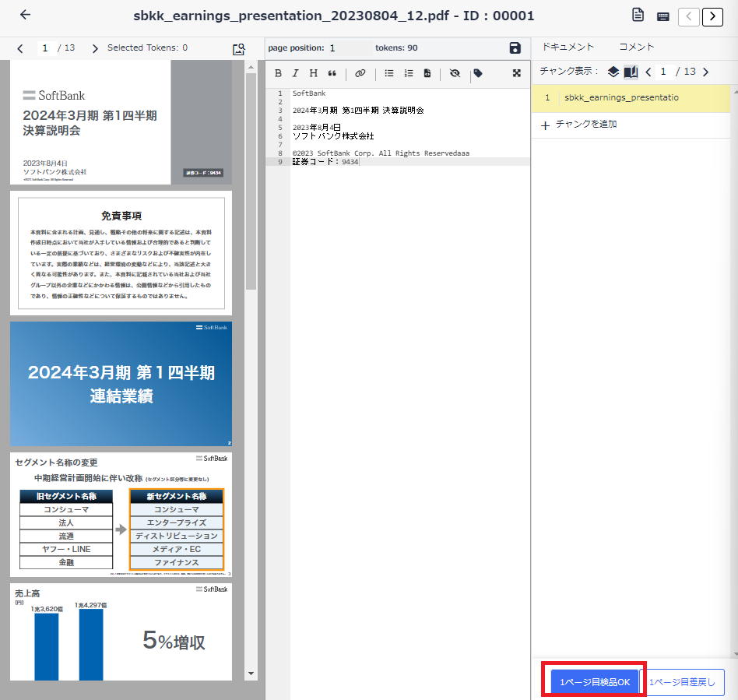Click the editor line "ソフトバンク株式会社"
The height and width of the screenshot is (700, 738).
[x=333, y=136]
